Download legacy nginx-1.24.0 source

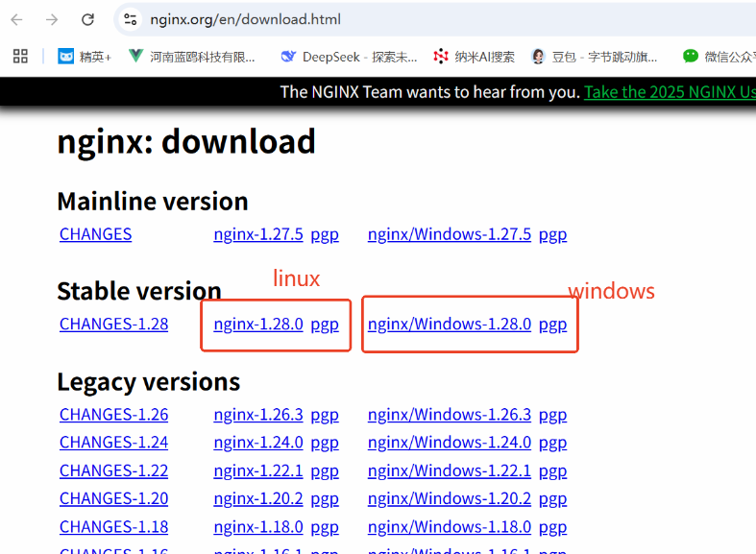(258, 443)
